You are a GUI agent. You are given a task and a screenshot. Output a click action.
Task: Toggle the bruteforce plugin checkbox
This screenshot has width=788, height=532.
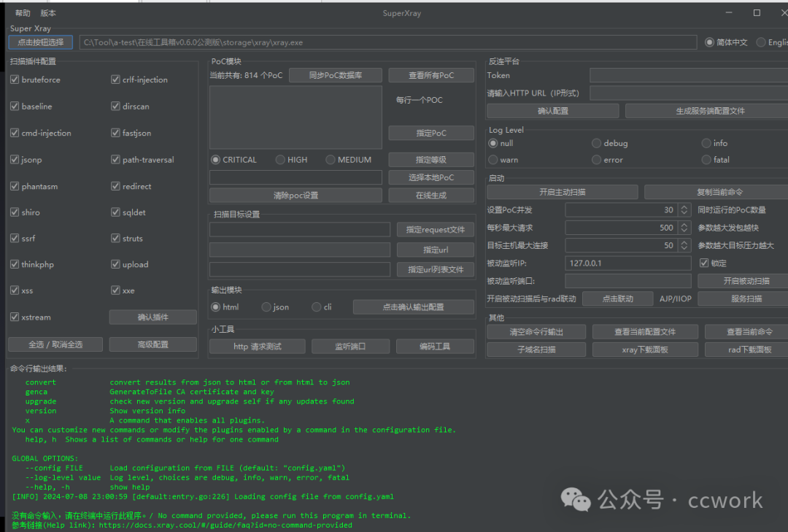coord(15,80)
